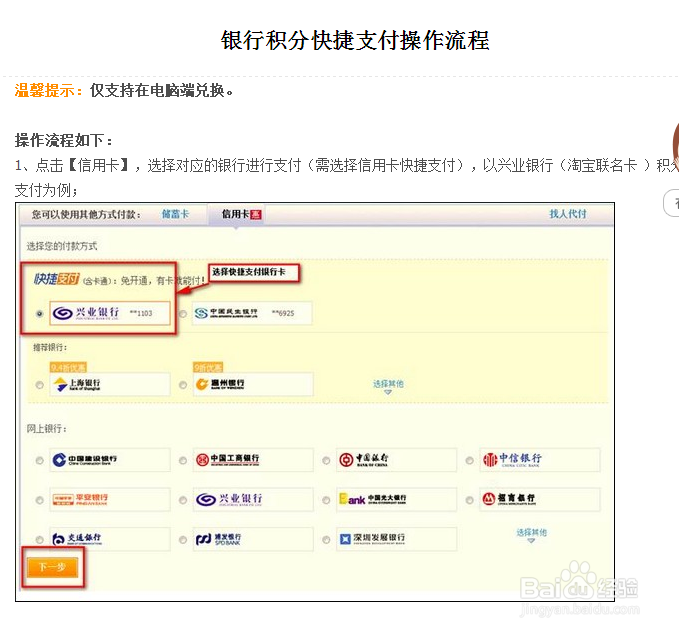Viewport: 679px width, 633px height.
Task: Select the 中国银行 radio button
Action: coord(326,460)
